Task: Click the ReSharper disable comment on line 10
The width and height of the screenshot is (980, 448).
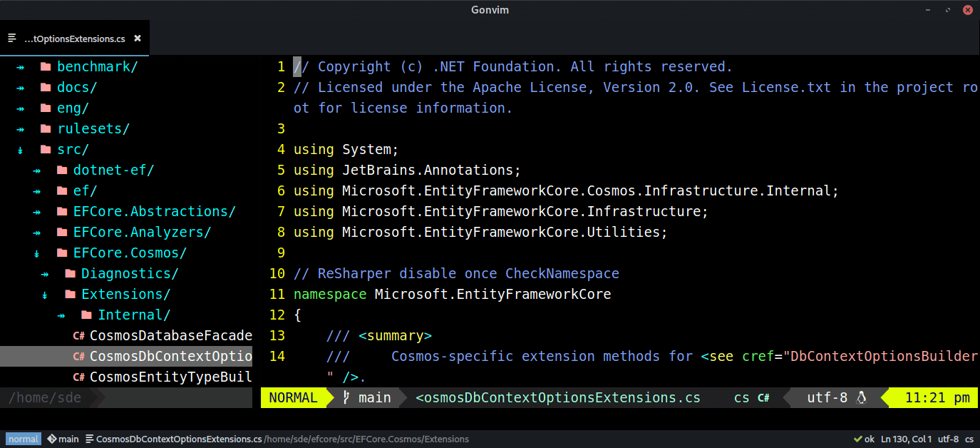Action: [456, 274]
